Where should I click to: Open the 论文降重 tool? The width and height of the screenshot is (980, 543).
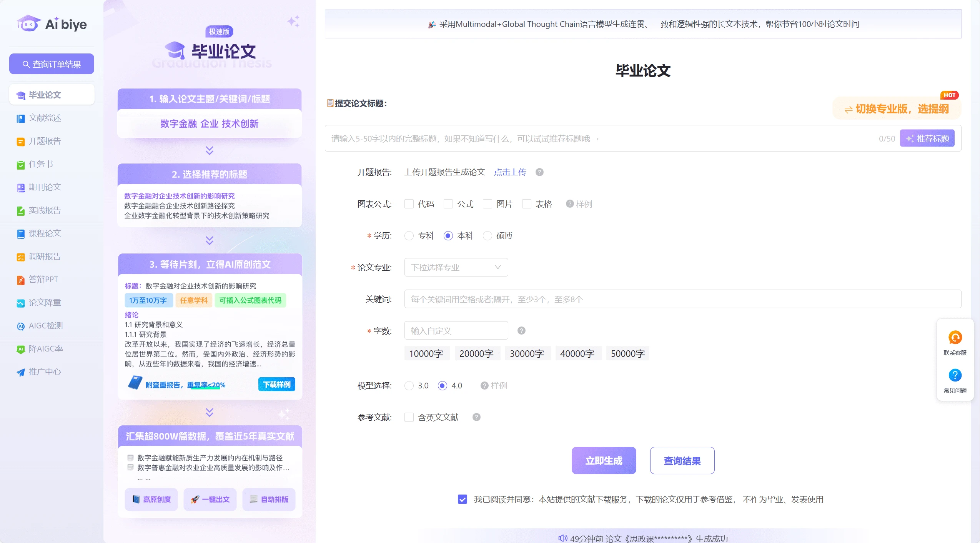click(45, 302)
